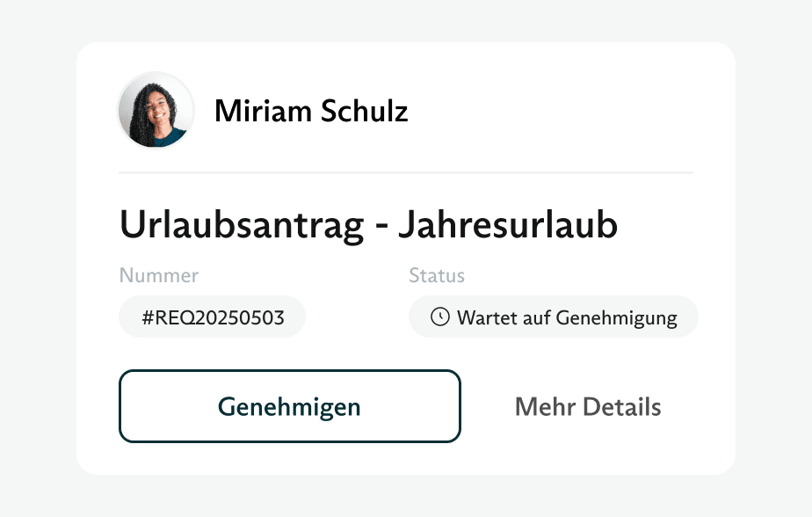This screenshot has height=517, width=812.
Task: Click the Nummer field label
Action: pos(159,275)
